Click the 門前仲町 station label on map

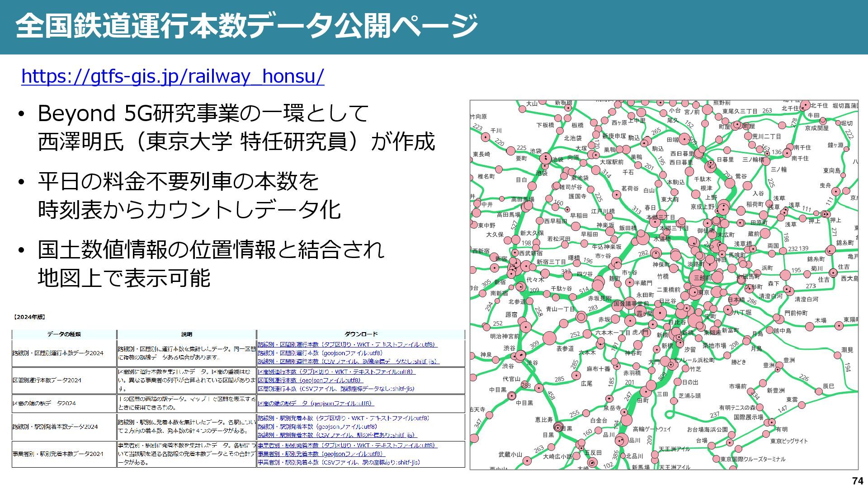point(796,313)
